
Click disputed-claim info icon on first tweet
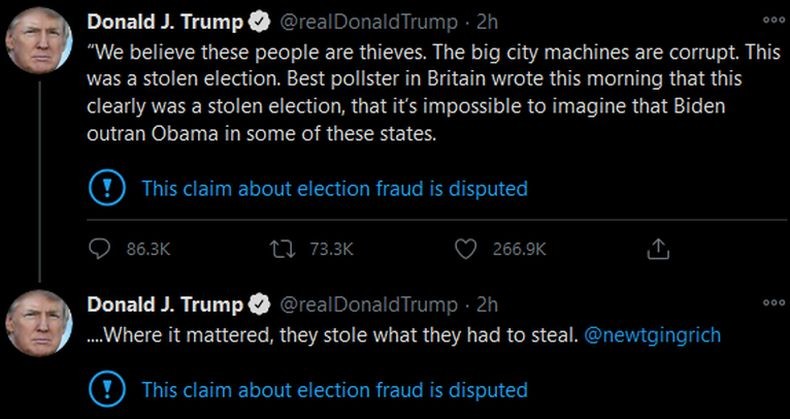tap(105, 187)
